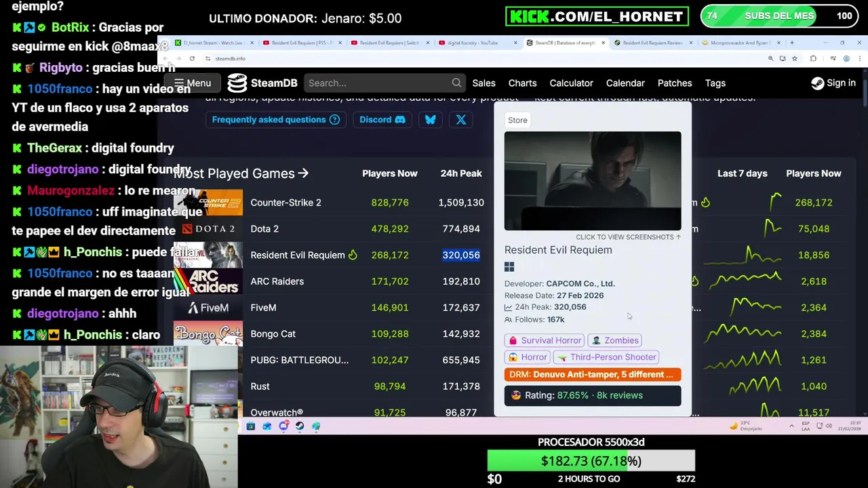The height and width of the screenshot is (488, 868).
Task: Click the kick.com/el_hornet banner
Action: point(597,16)
